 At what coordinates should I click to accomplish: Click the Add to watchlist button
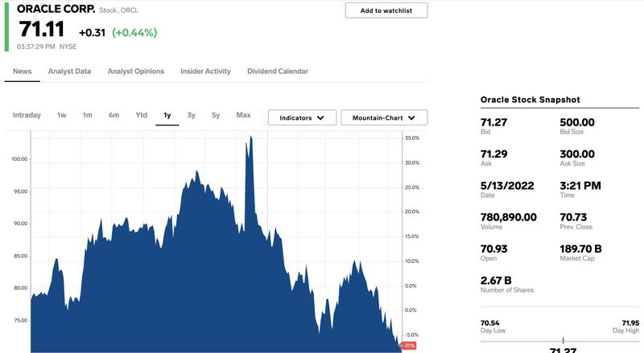386,10
